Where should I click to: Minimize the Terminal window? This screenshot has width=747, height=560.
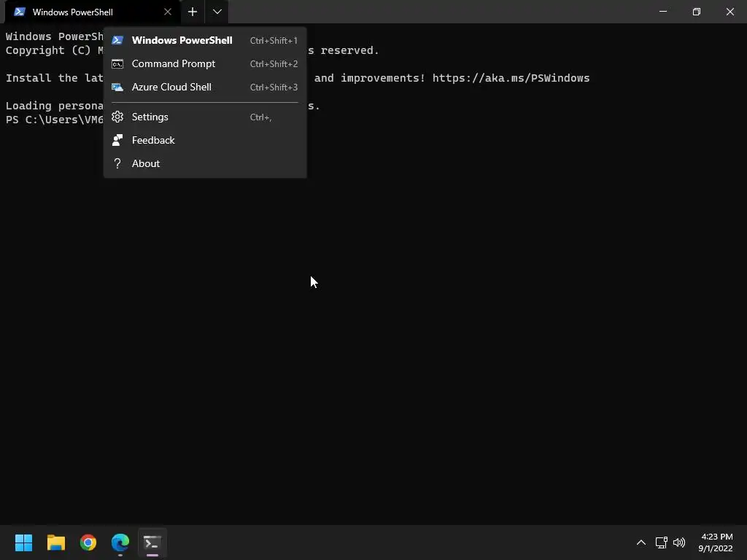[x=662, y=12]
